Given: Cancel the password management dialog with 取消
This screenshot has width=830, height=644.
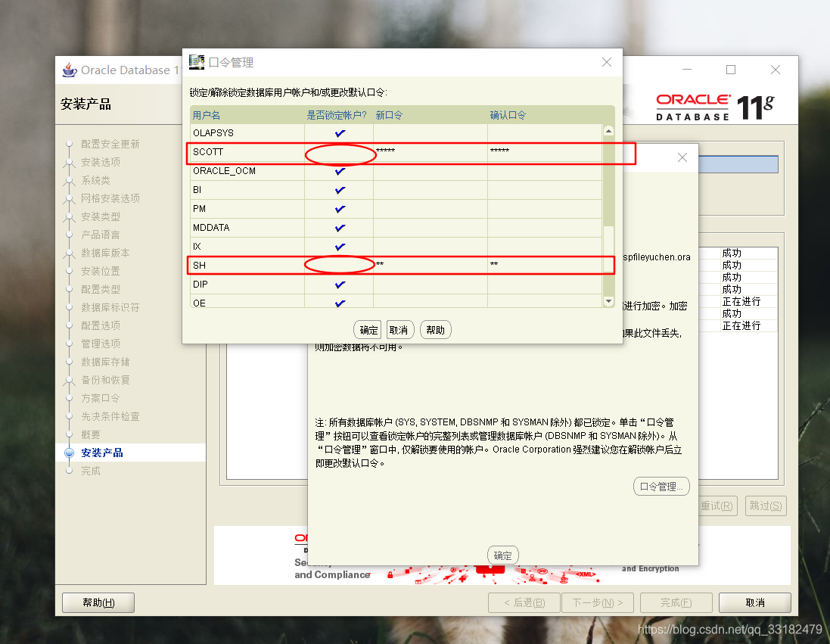Looking at the screenshot, I should pyautogui.click(x=399, y=330).
